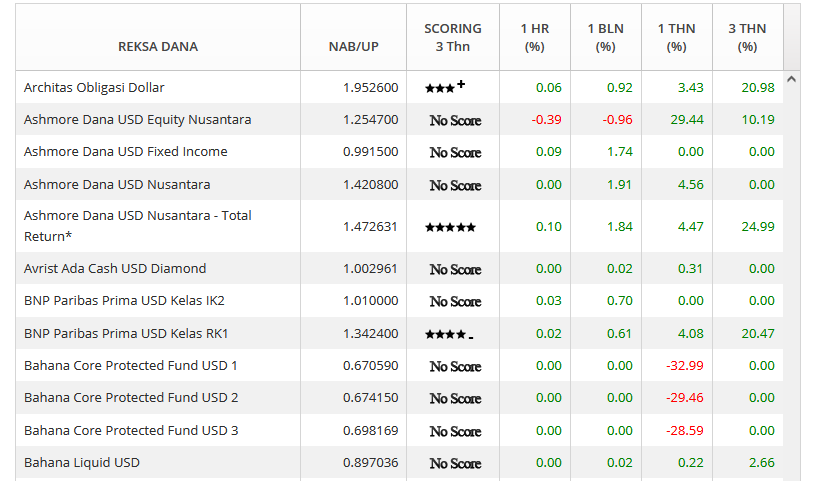Click scroll up arrow at table's right edge
Image resolution: width=814 pixels, height=481 pixels.
[x=791, y=78]
